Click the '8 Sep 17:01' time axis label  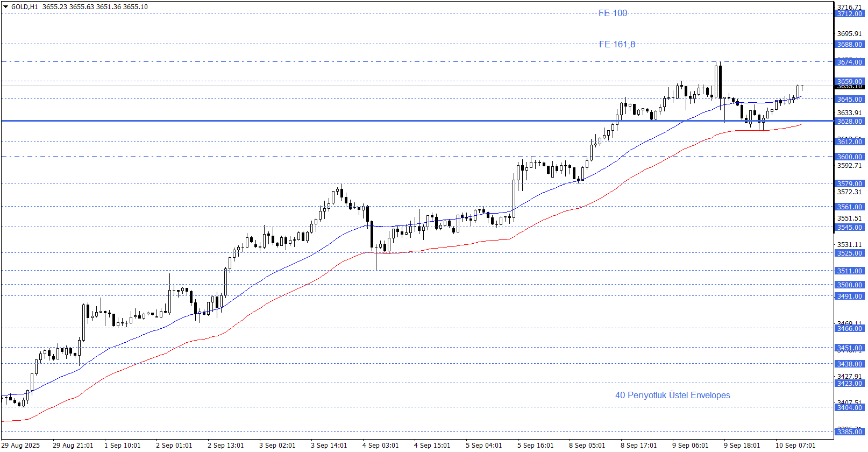(639, 446)
